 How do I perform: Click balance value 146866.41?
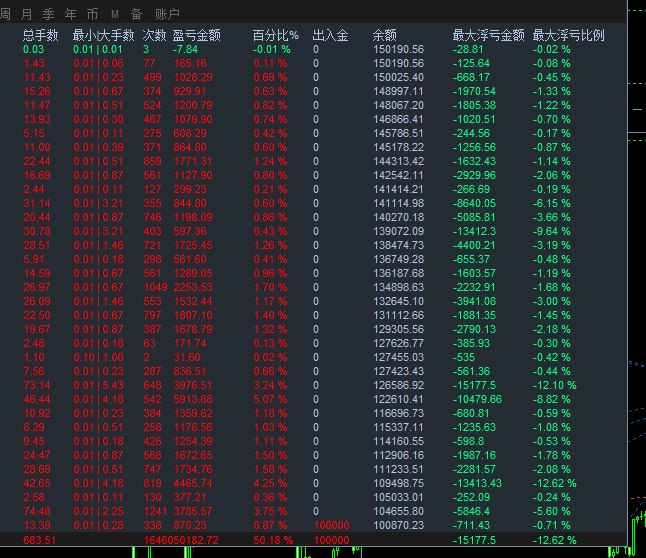coord(398,120)
